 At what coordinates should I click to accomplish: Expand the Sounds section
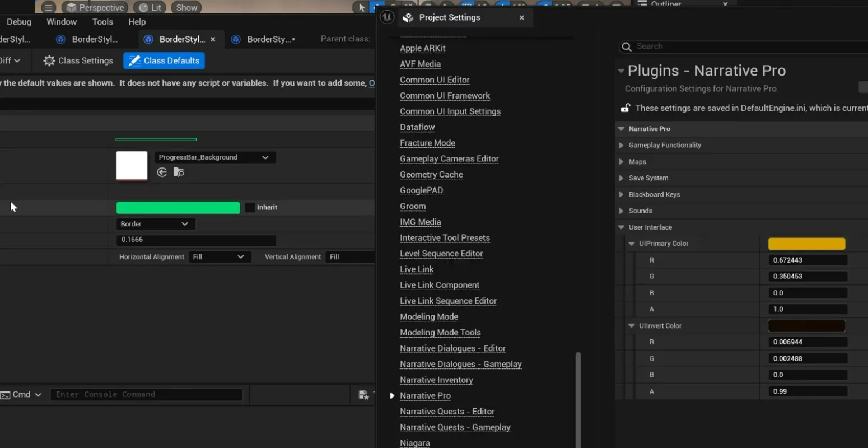621,211
